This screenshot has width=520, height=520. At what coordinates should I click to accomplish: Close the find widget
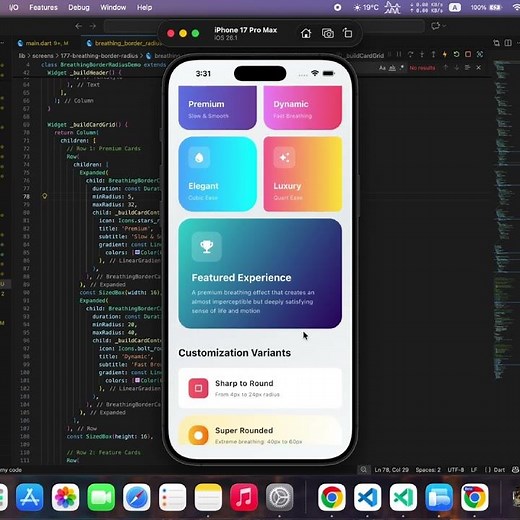479,68
